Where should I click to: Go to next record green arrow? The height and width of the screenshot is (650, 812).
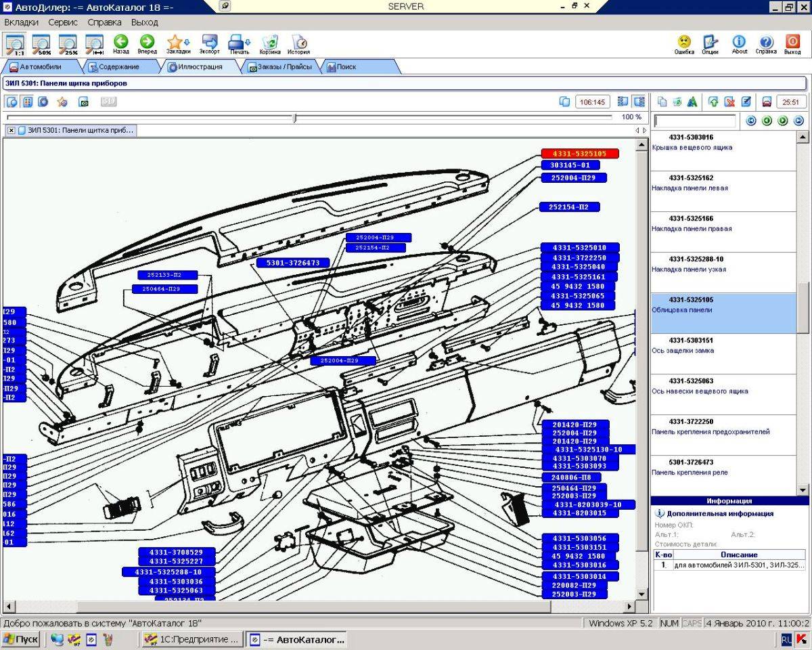(783, 121)
